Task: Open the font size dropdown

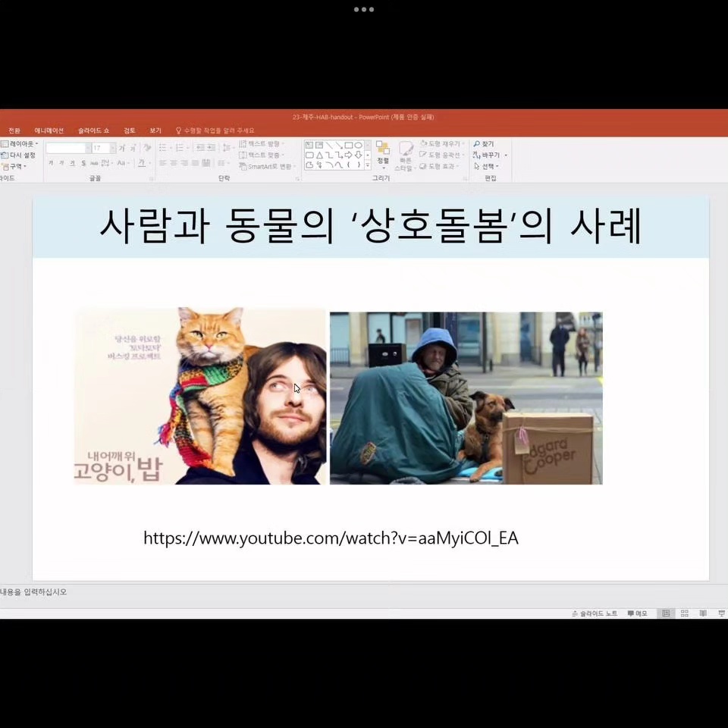Action: pyautogui.click(x=112, y=148)
